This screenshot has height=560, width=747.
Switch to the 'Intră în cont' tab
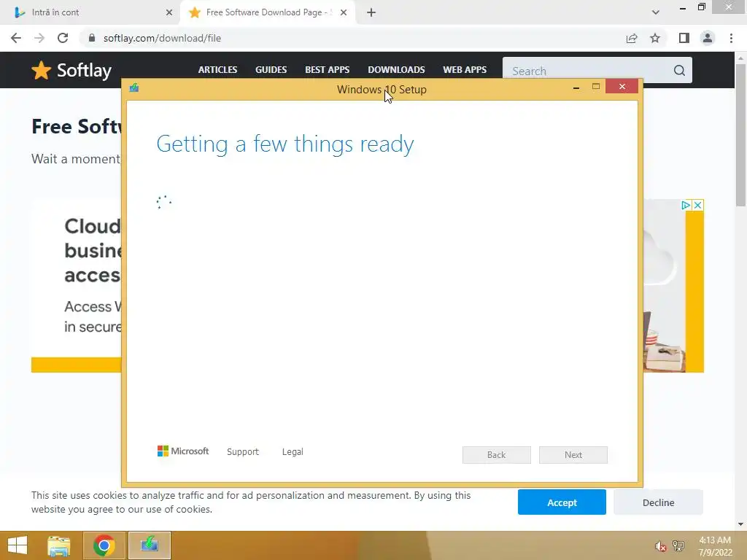[90, 12]
